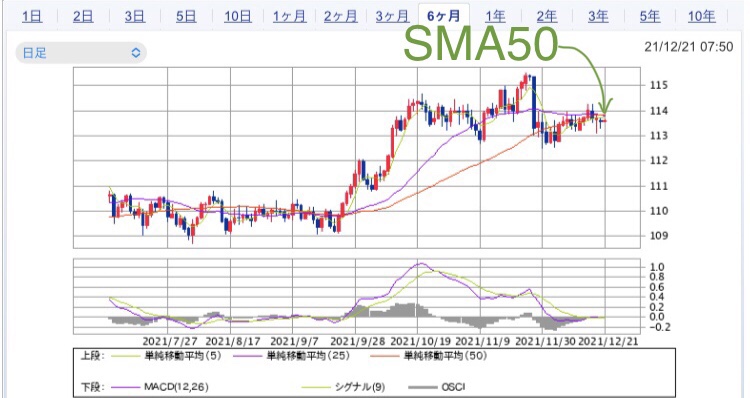Click the active 6ヶ月 tab
This screenshot has width=750, height=398.
(x=443, y=17)
